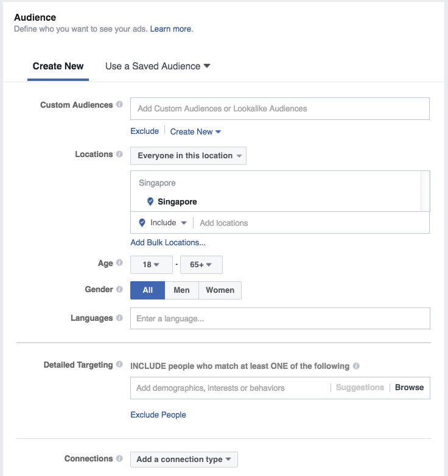Click info icon next to Gender
Viewport: 448px width, 476px height.
pyautogui.click(x=119, y=290)
